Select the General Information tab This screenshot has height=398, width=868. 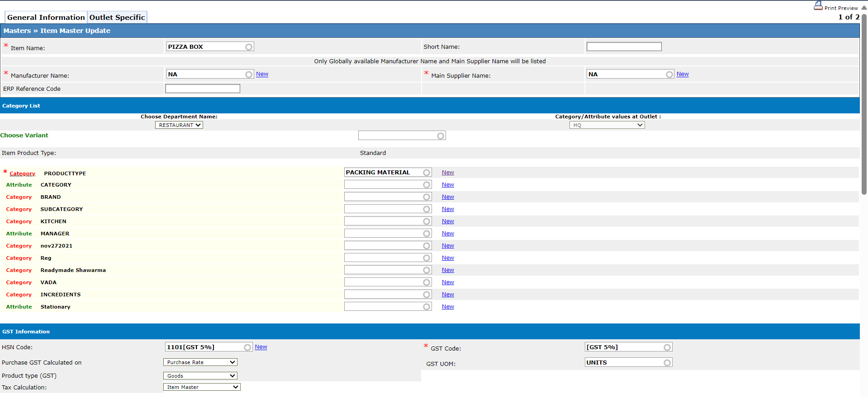point(46,17)
